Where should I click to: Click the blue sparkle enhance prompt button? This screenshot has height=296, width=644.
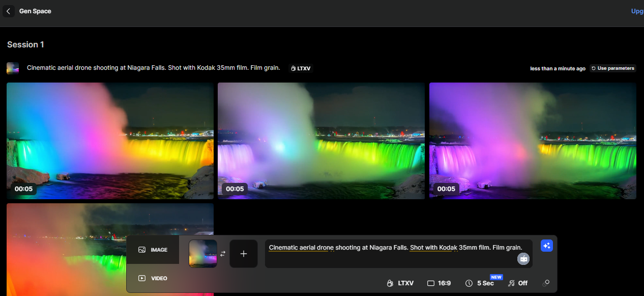click(x=547, y=246)
